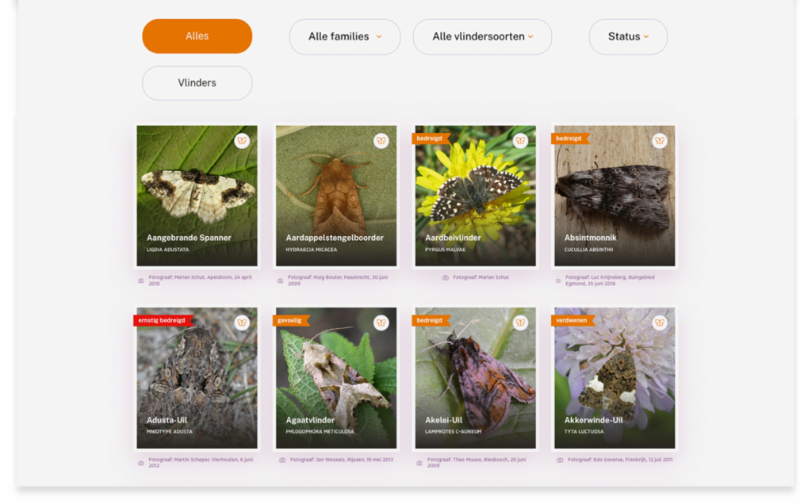Viewport: 812px width, 504px height.
Task: Open the Status dropdown filter
Action: [x=627, y=36]
